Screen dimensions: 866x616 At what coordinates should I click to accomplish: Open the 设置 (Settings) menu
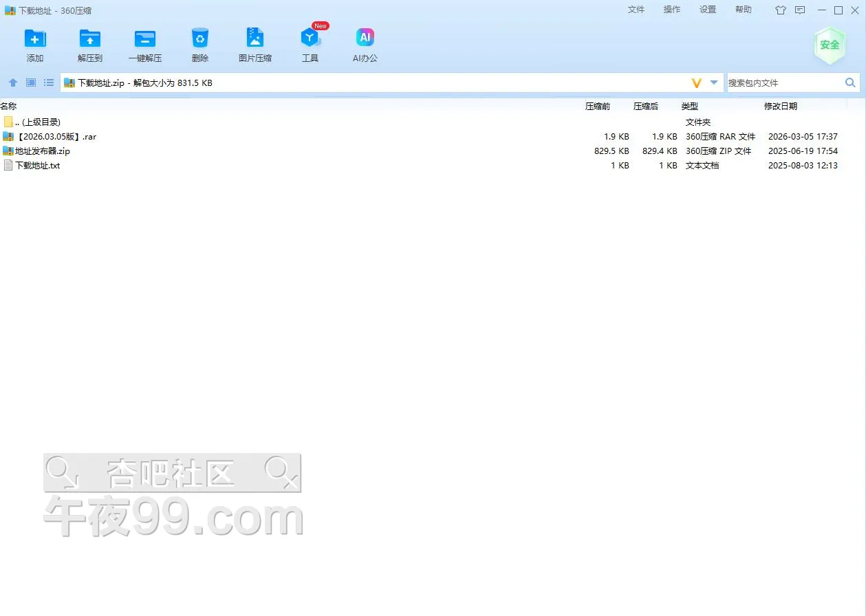[708, 10]
